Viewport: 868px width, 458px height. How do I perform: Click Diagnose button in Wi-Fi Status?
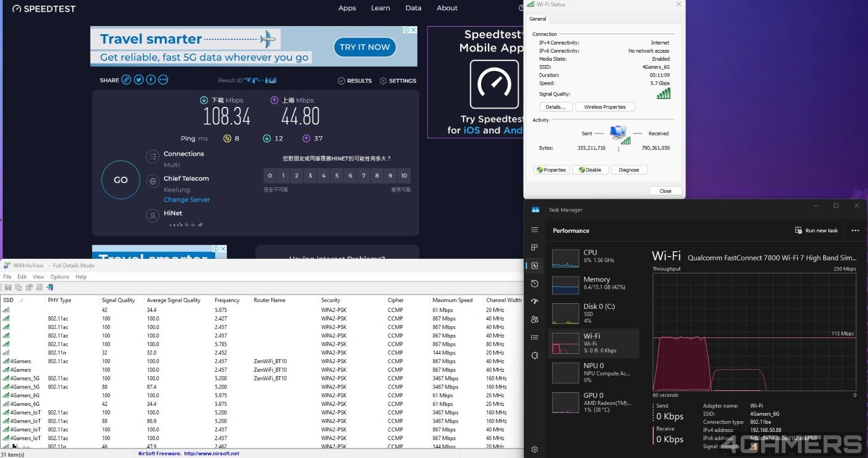tap(629, 170)
